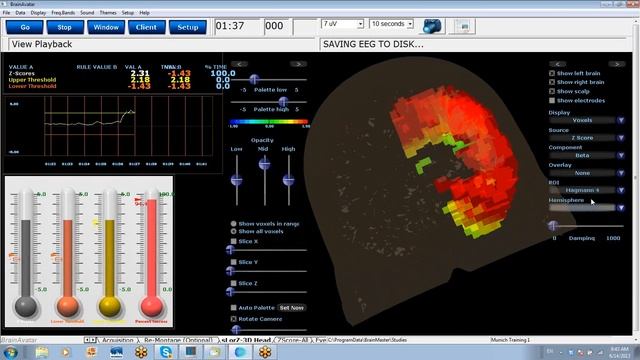
Task: Click the left arrow above Palette low slider
Action: pyautogui.click(x=239, y=64)
